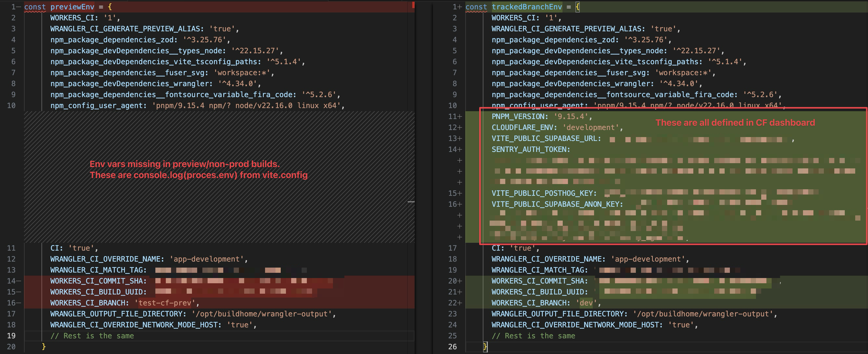Click line number 26 in the right pane
Image resolution: width=868 pixels, height=354 pixels.
click(x=452, y=347)
